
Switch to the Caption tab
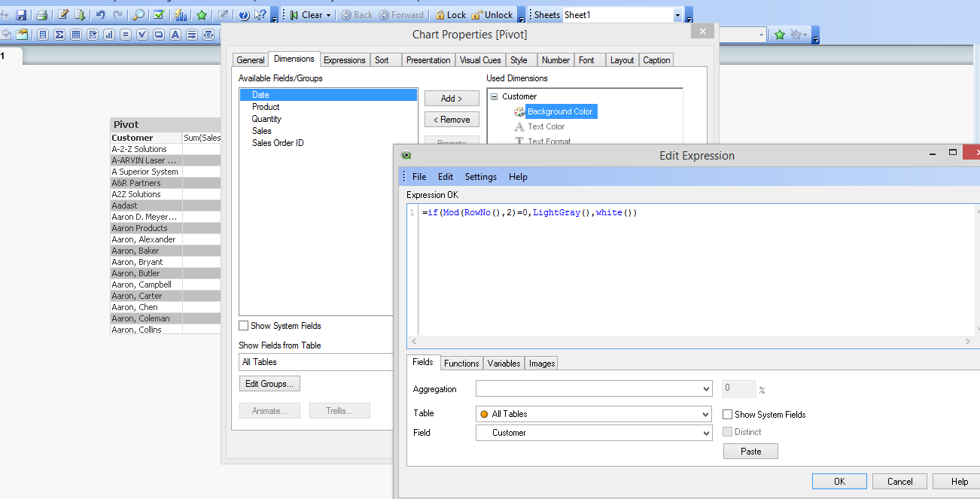pos(656,59)
